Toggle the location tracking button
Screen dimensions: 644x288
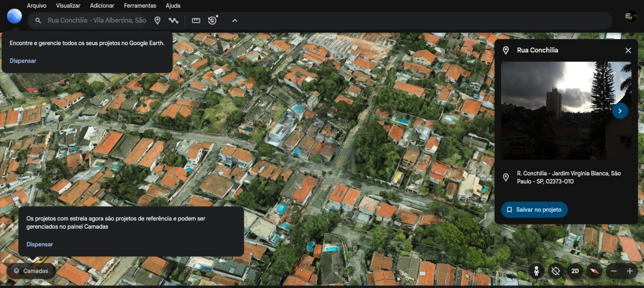[x=556, y=271]
